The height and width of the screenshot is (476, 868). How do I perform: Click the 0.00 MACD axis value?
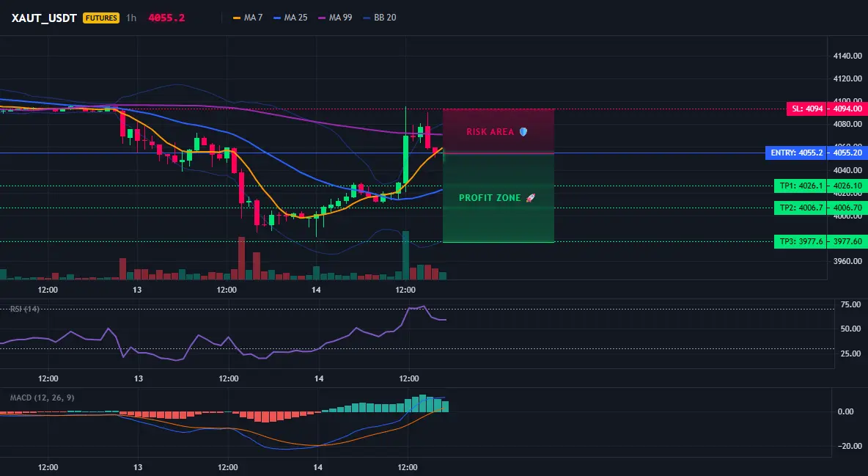pos(845,411)
